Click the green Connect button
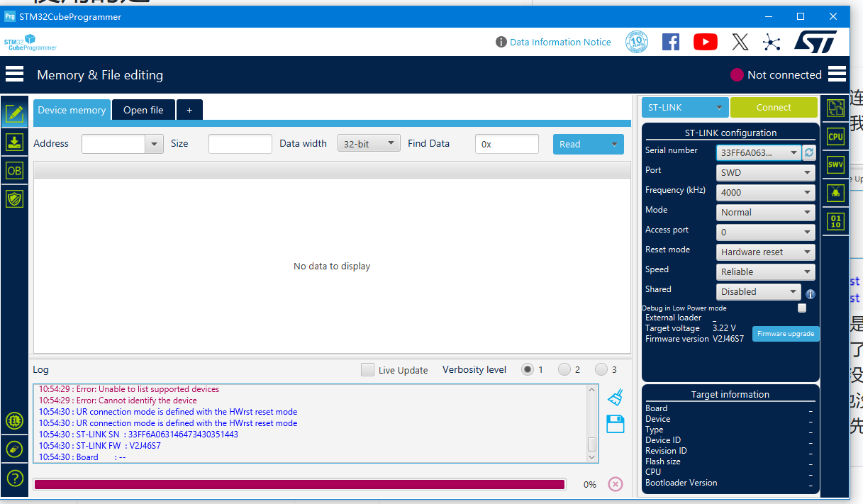Image resolution: width=863 pixels, height=504 pixels. point(774,107)
